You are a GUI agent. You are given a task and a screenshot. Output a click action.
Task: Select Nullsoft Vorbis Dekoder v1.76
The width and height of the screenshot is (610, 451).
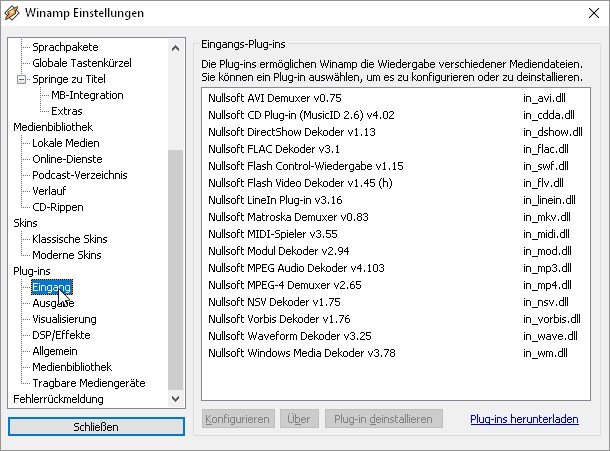(x=396, y=319)
